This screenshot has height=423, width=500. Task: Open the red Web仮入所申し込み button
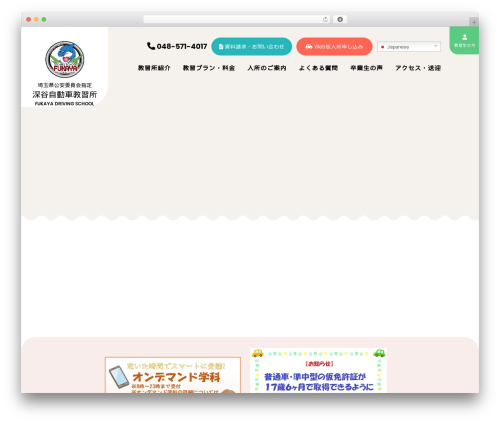click(x=334, y=46)
